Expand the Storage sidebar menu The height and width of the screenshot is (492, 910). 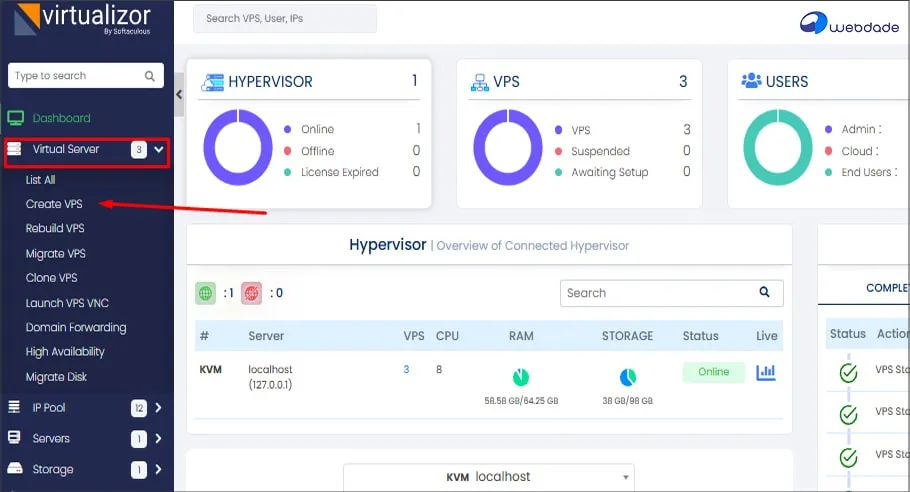click(158, 469)
